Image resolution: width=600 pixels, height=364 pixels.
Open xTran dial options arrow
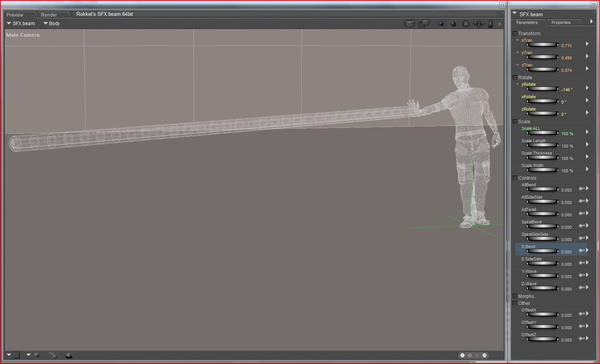(587, 44)
